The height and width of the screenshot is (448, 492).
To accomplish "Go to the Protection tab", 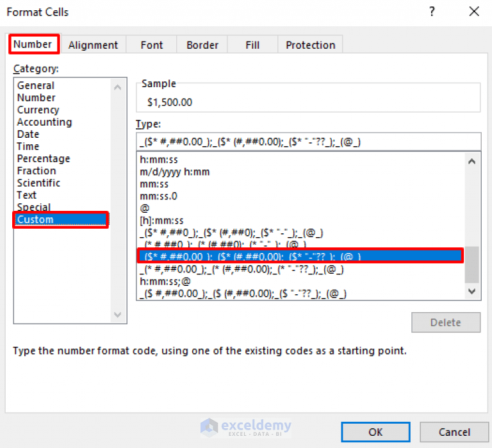I will 310,45.
